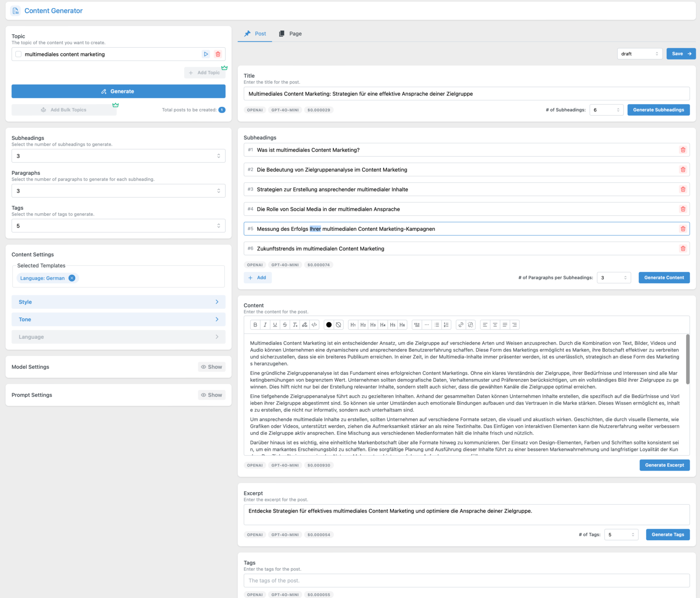Open the text color swatch in the editor
Image resolution: width=700 pixels, height=598 pixels.
pos(329,324)
